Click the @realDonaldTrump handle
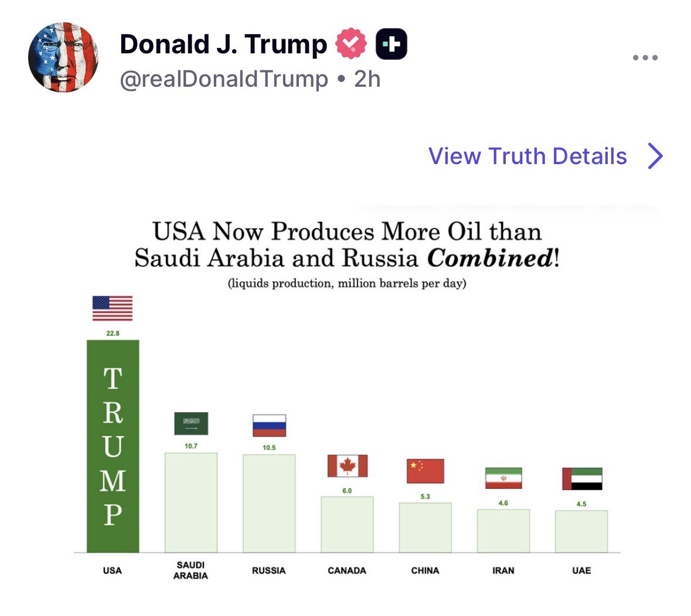 [x=224, y=79]
